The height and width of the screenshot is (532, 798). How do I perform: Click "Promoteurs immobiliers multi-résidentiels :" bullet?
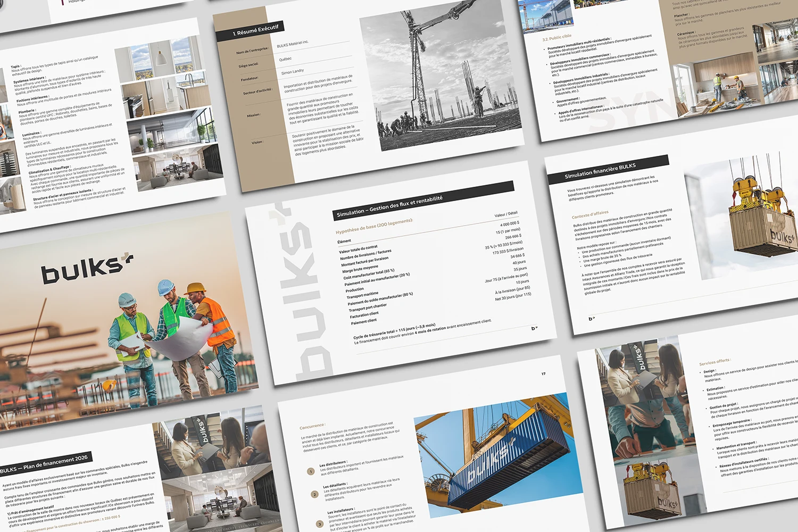(x=579, y=44)
